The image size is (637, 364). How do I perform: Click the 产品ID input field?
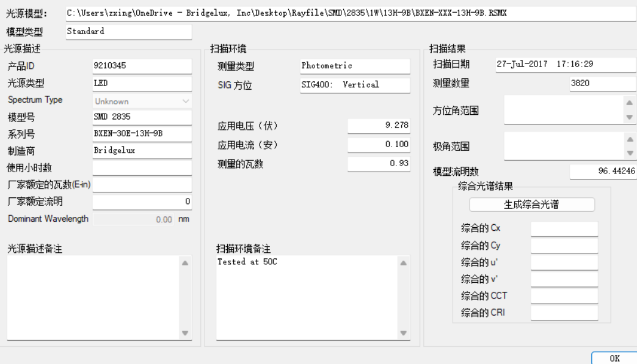point(142,66)
